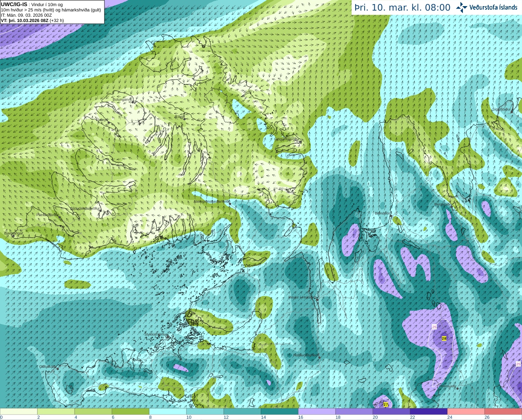This screenshot has width=522, height=420.
Task: Click the IT: Mán. 09. 03. 2026 00Z line
Action: (27, 15)
